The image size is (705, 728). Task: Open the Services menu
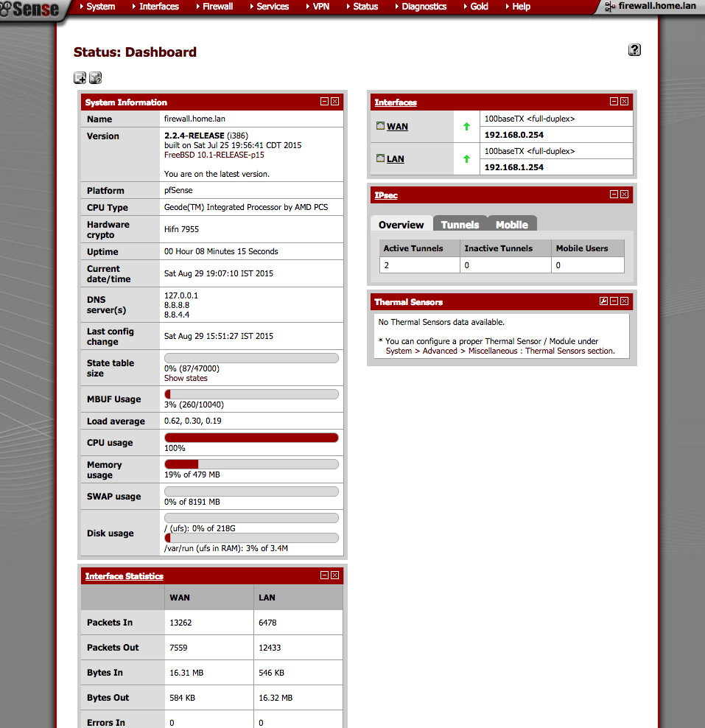click(x=270, y=7)
